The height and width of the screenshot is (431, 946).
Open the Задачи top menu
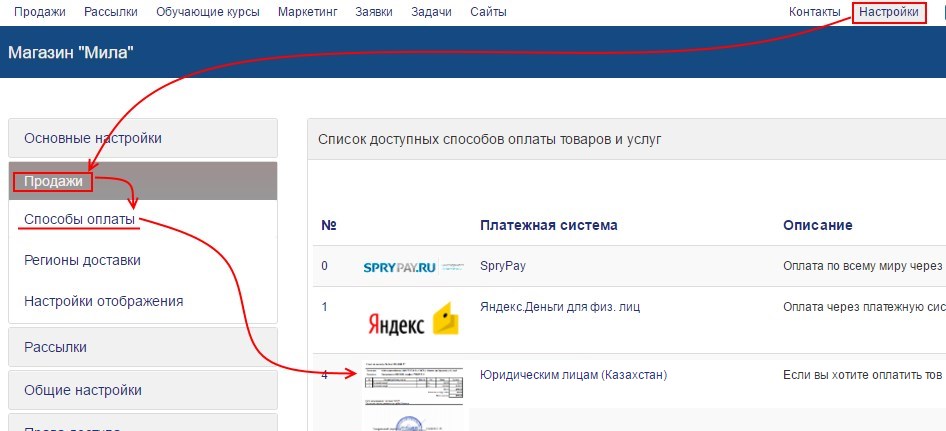click(431, 12)
